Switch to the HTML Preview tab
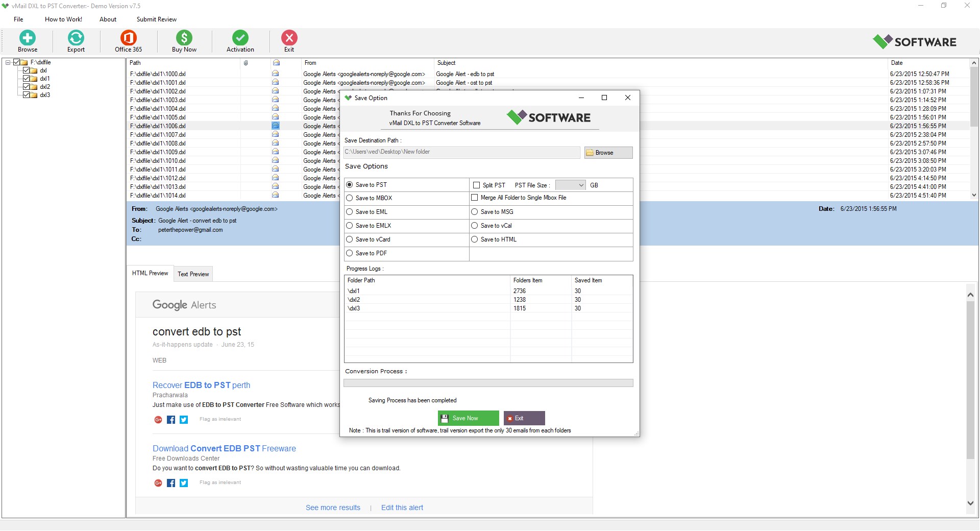Screen dimensions: 980x531 150,273
